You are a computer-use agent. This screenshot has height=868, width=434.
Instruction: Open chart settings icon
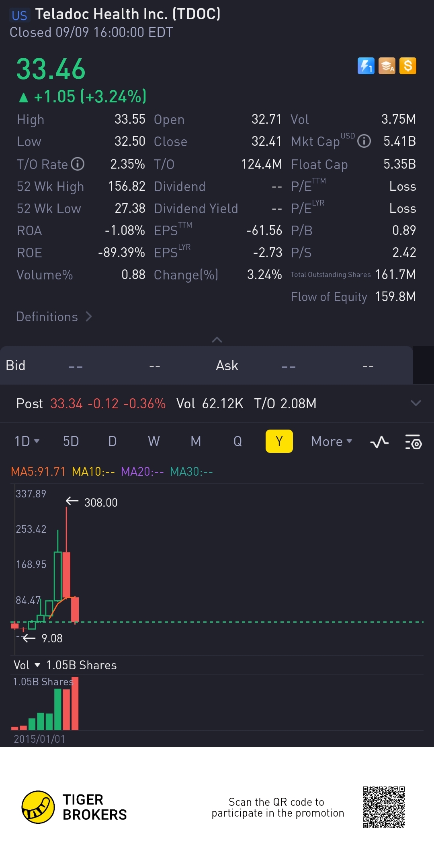pos(413,442)
